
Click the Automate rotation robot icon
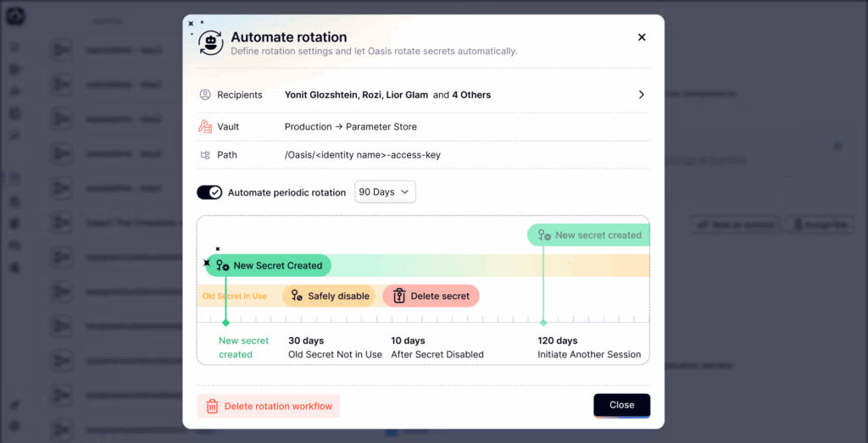pyautogui.click(x=211, y=43)
